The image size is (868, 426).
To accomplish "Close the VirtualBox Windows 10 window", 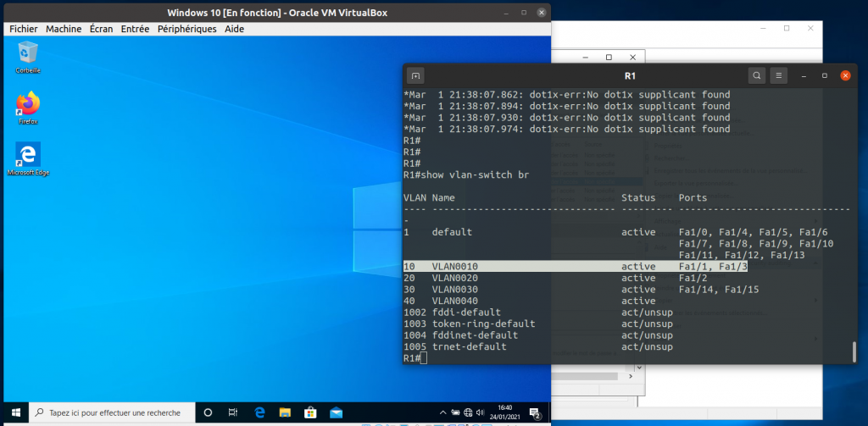I will click(x=540, y=12).
